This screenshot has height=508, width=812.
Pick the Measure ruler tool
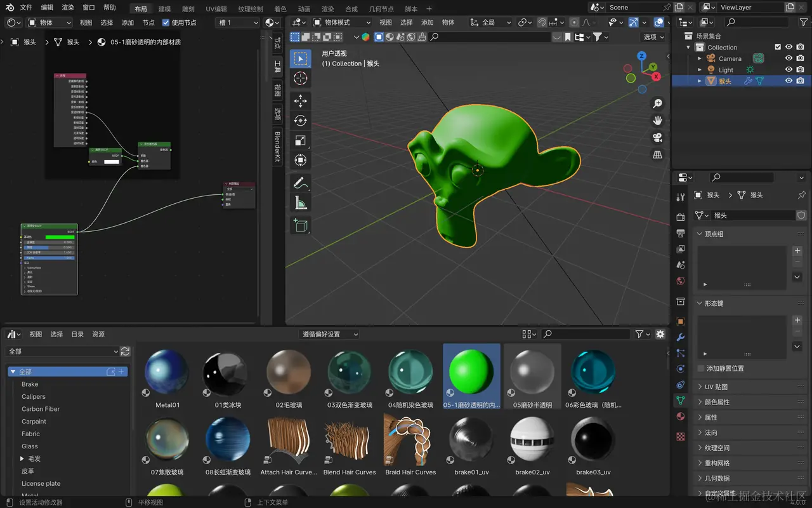tap(301, 203)
